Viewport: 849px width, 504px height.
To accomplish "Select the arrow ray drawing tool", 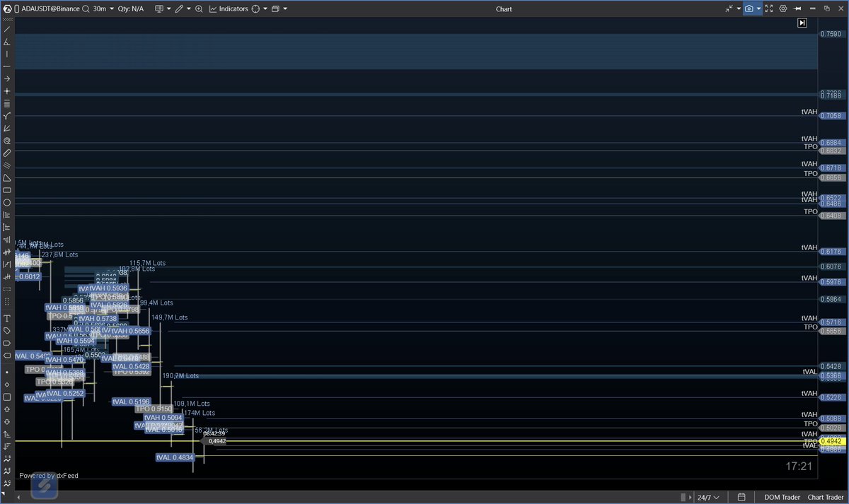I will pyautogui.click(x=7, y=78).
